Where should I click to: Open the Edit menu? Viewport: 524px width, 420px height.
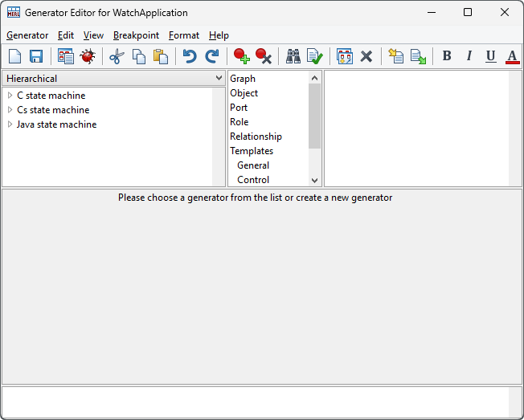click(x=66, y=35)
